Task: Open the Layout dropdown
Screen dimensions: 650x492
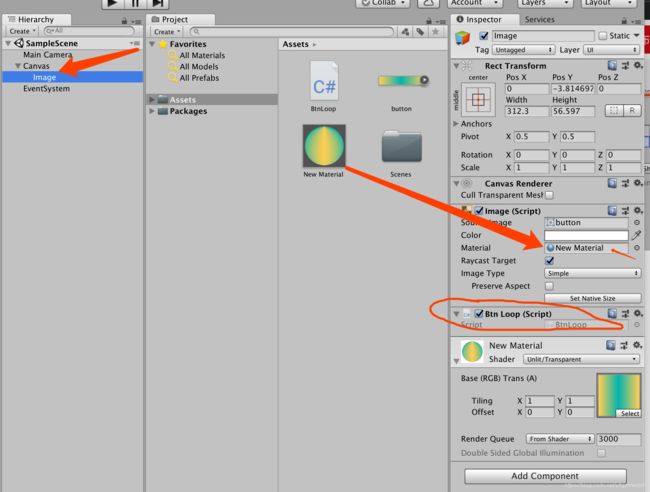Action: click(x=609, y=3)
